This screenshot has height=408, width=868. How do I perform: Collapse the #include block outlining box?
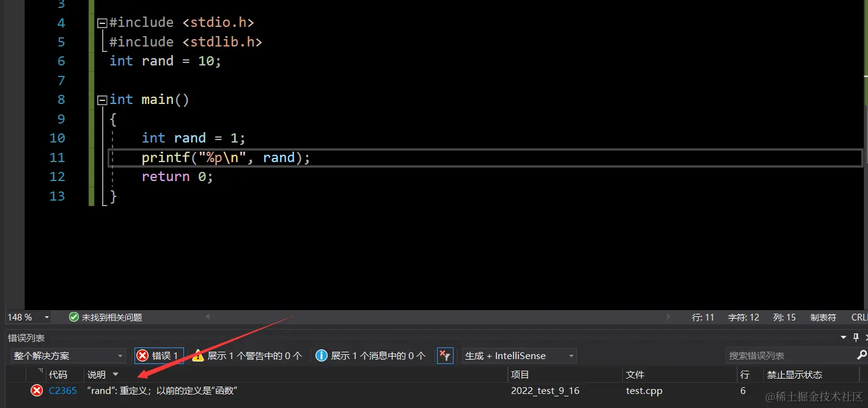(x=102, y=23)
